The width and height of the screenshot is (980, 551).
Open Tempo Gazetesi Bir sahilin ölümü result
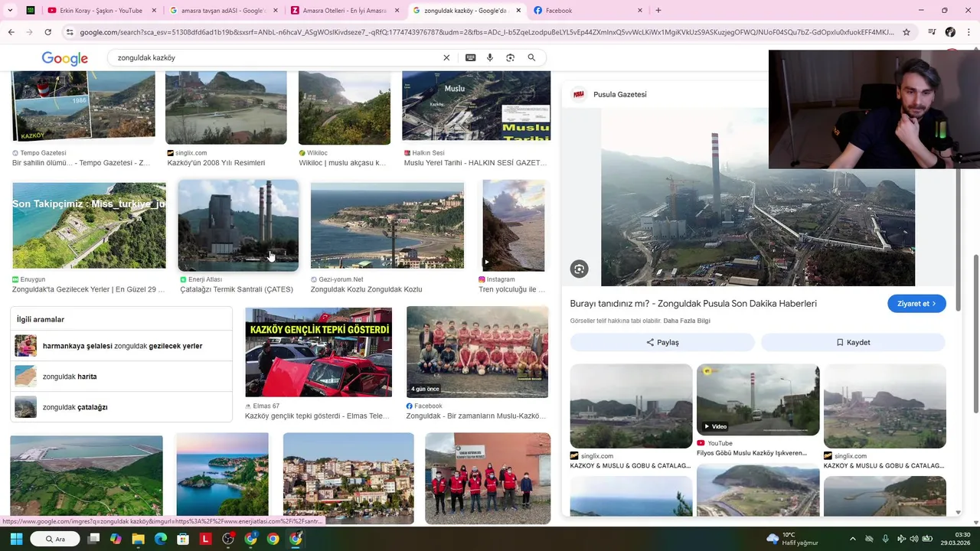pyautogui.click(x=81, y=163)
